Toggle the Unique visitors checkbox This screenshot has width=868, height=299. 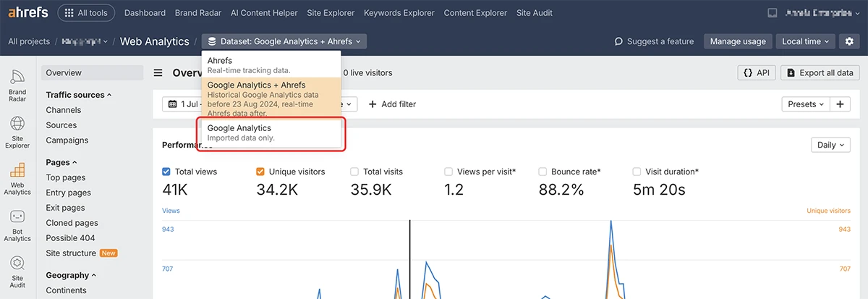click(260, 172)
